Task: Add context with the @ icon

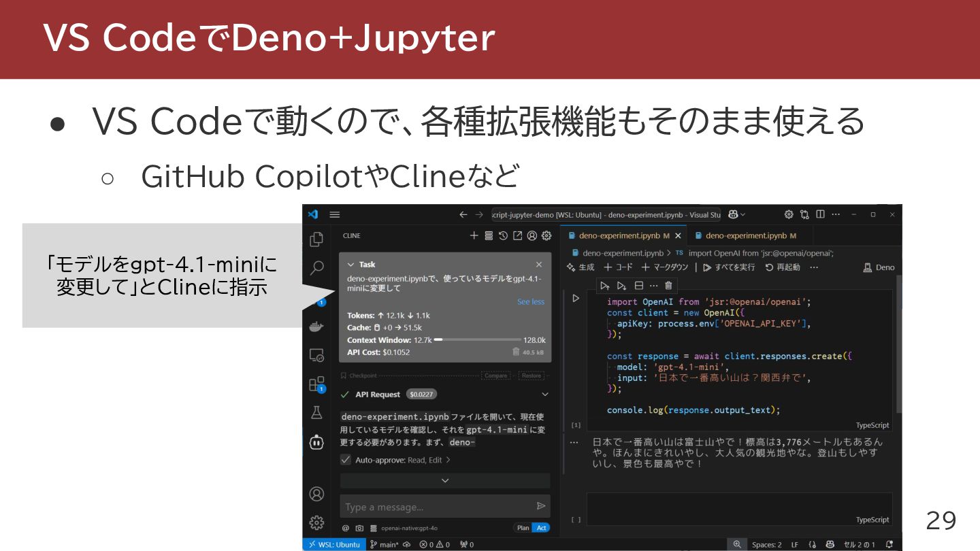Action: tap(346, 528)
